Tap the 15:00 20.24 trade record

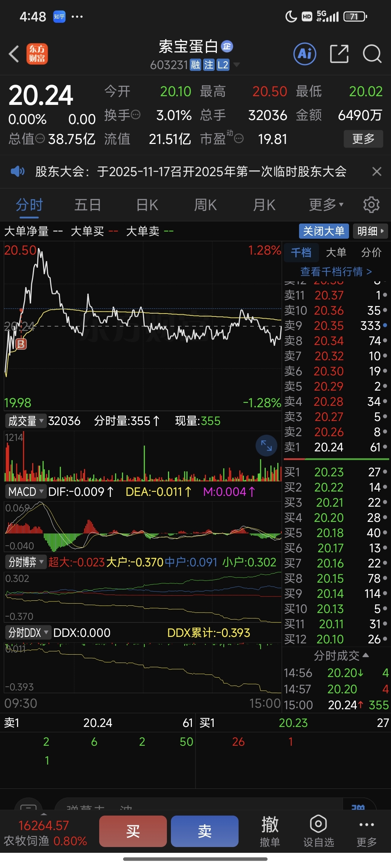(x=336, y=705)
